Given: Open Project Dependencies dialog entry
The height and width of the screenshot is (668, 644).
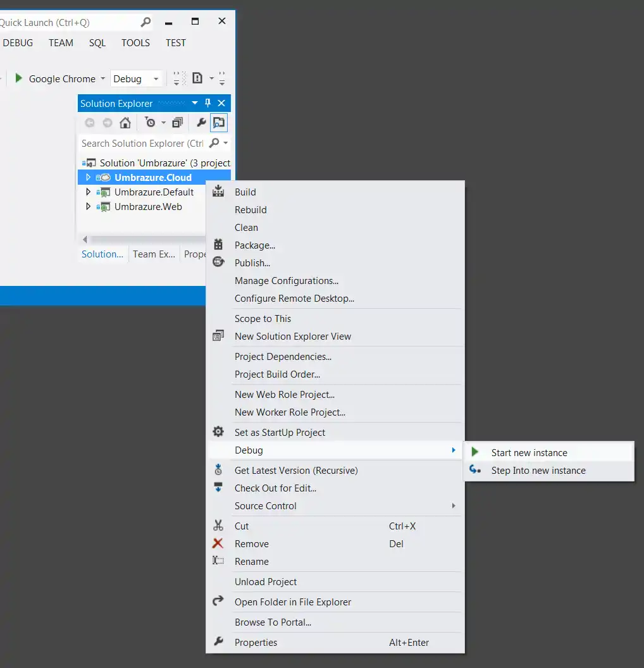Looking at the screenshot, I should pyautogui.click(x=335, y=357).
